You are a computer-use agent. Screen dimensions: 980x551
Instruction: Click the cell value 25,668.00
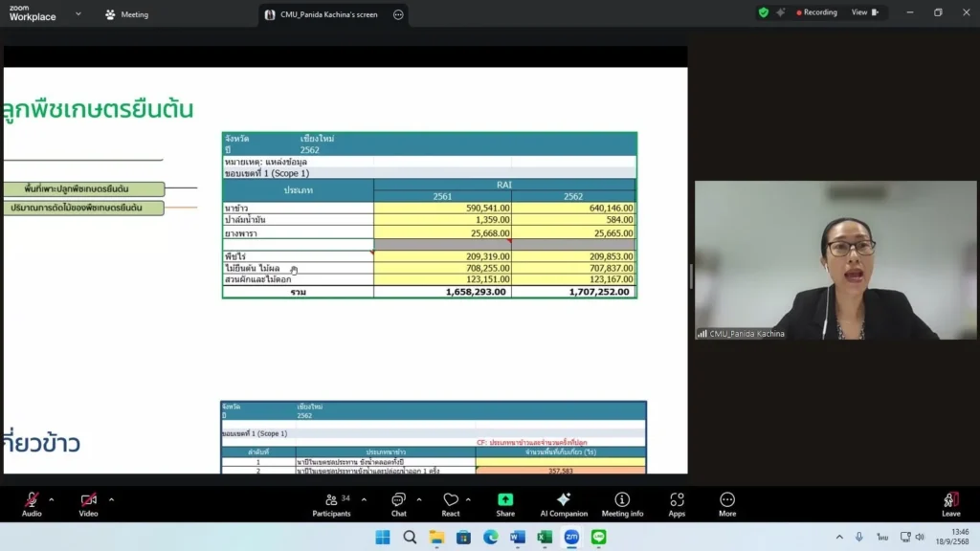coord(442,233)
